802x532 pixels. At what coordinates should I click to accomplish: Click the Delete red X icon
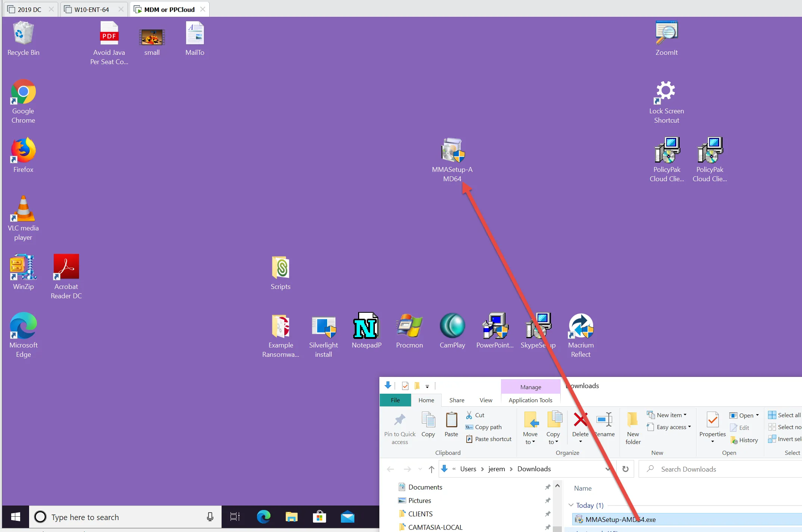[x=580, y=420]
